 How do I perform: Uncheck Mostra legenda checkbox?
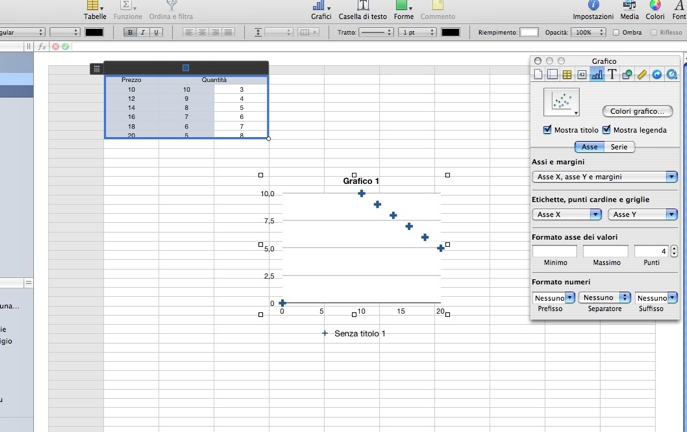pos(606,130)
